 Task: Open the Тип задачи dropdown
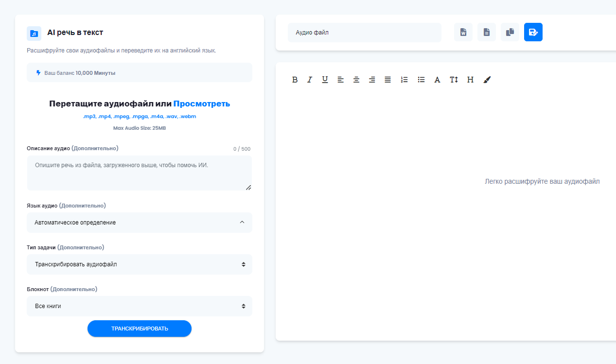tap(139, 264)
